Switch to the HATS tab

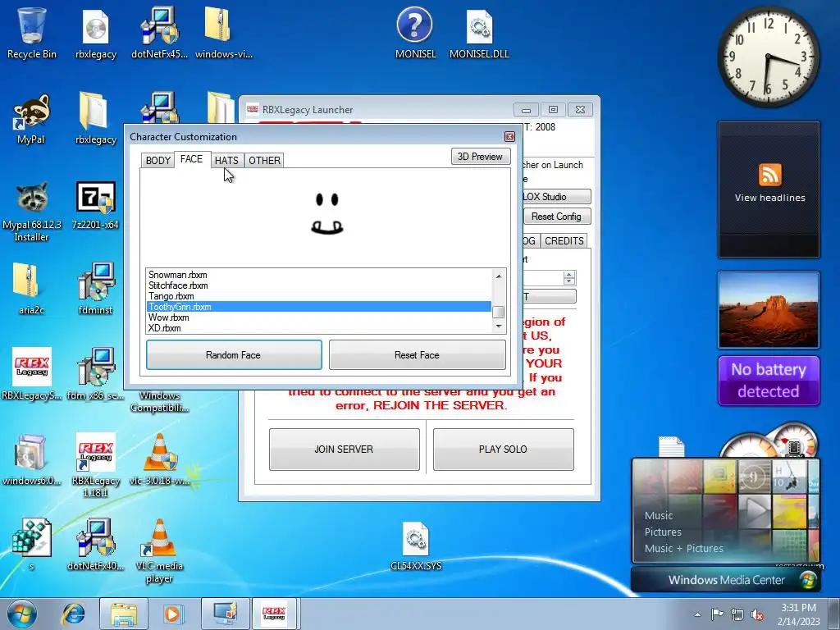[226, 160]
